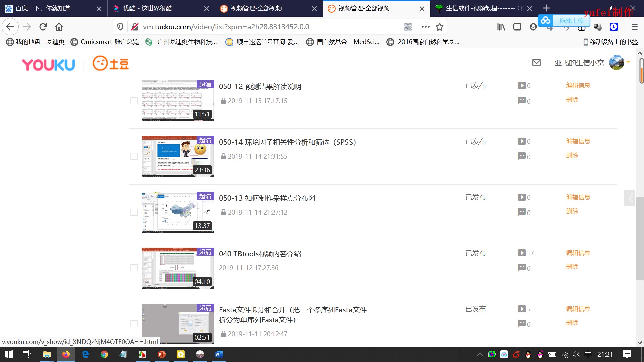Go to Firefox home page icon
Image resolution: width=644 pixels, height=362 pixels.
pos(59,27)
